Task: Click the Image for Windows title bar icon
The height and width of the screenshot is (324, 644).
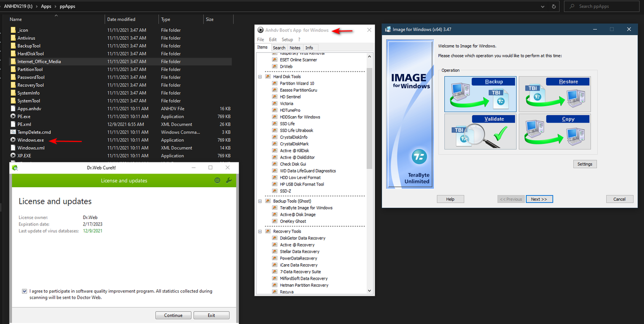Action: pos(388,30)
